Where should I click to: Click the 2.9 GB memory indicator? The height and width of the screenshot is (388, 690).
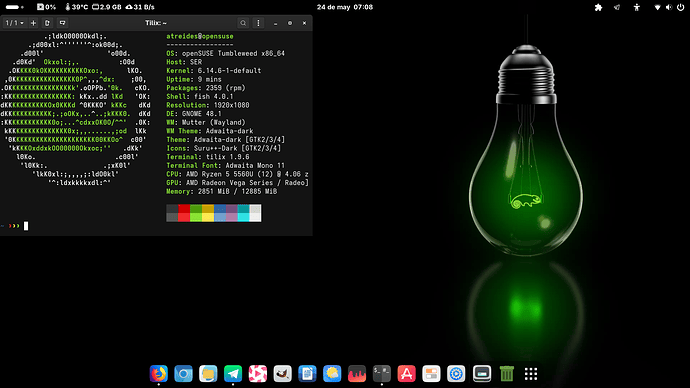pos(106,7)
